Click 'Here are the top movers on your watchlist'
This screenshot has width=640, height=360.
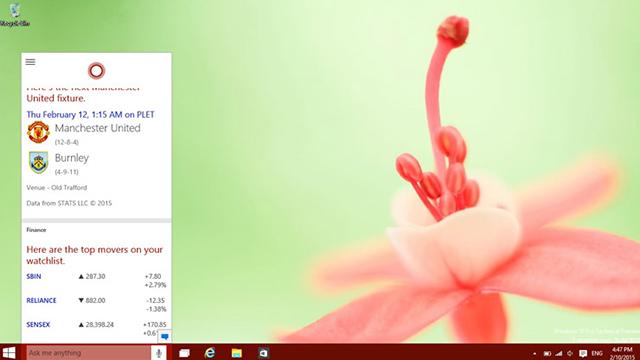(94, 255)
